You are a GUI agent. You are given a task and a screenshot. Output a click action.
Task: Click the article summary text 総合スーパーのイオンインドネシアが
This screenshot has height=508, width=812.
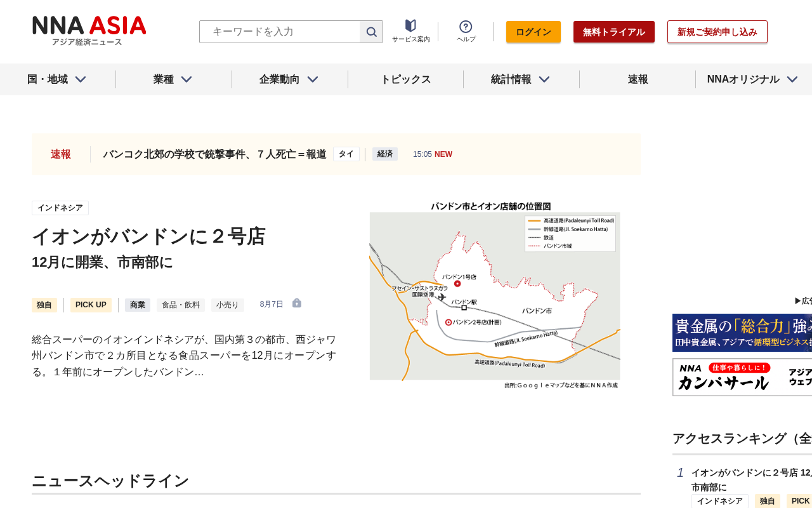(x=184, y=356)
